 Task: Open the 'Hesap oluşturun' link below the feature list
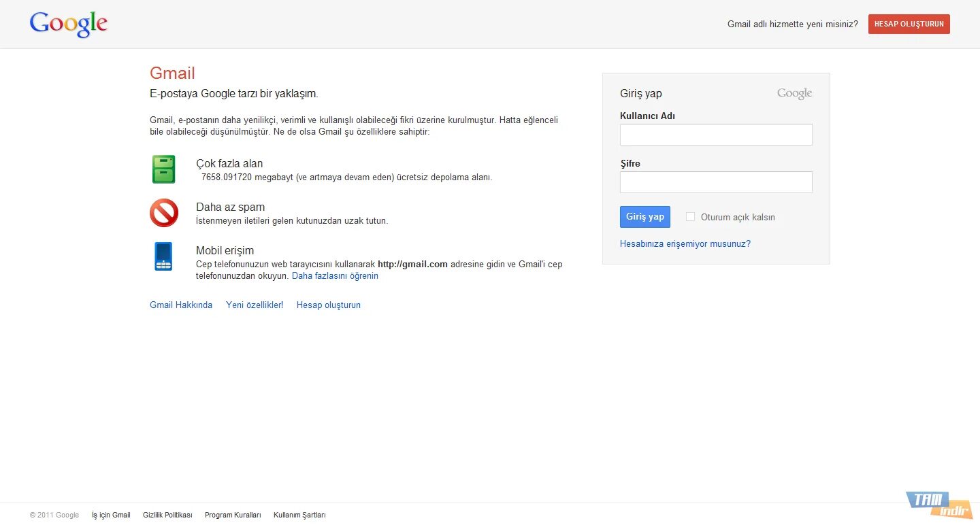point(328,305)
